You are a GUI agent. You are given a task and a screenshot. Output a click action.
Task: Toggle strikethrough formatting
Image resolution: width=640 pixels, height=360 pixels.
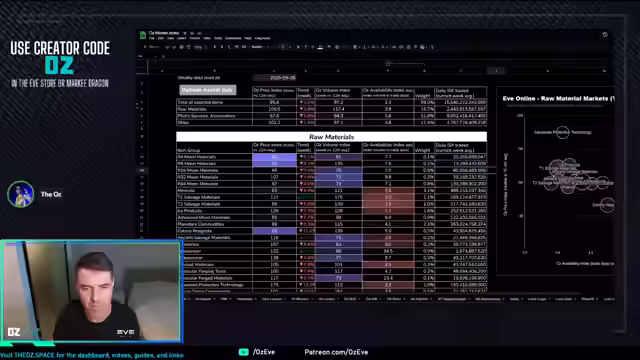(313, 47)
